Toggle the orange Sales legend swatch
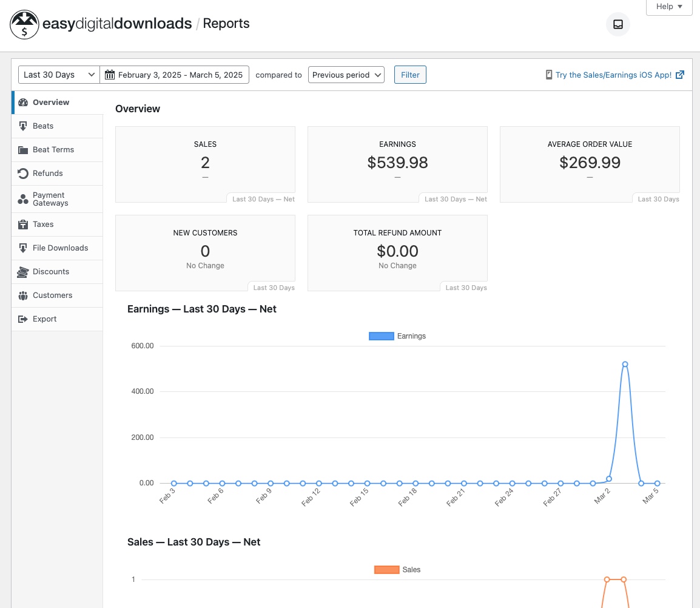Screen dimensions: 700x608 pos(386,570)
